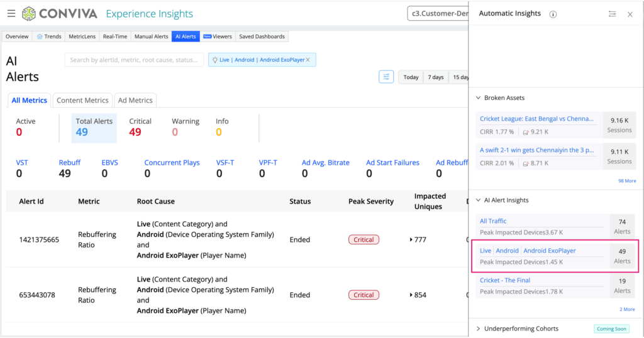
Task: Click alert ID 653443078
Action: point(37,295)
